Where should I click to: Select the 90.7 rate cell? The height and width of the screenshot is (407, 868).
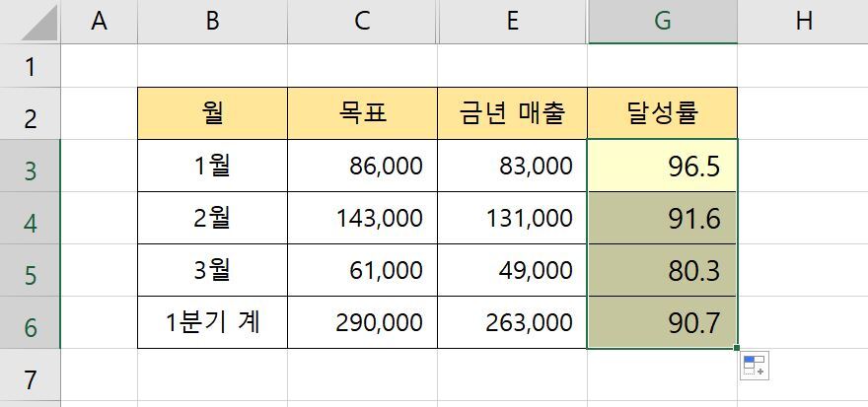(x=663, y=322)
